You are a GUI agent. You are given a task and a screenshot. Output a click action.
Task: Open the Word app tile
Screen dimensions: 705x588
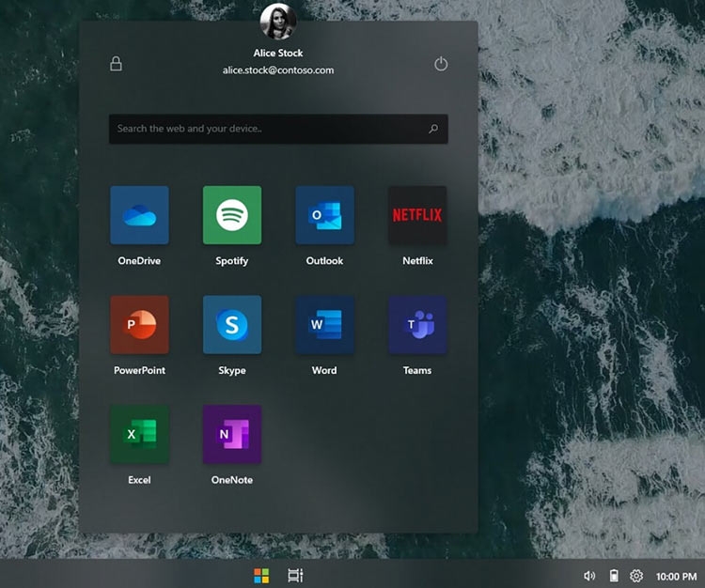[324, 325]
